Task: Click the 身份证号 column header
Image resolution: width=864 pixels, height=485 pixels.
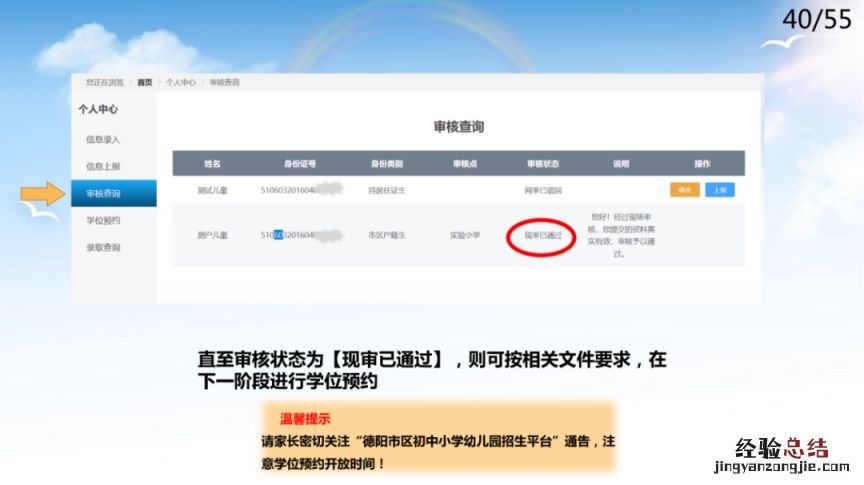Action: (x=300, y=164)
